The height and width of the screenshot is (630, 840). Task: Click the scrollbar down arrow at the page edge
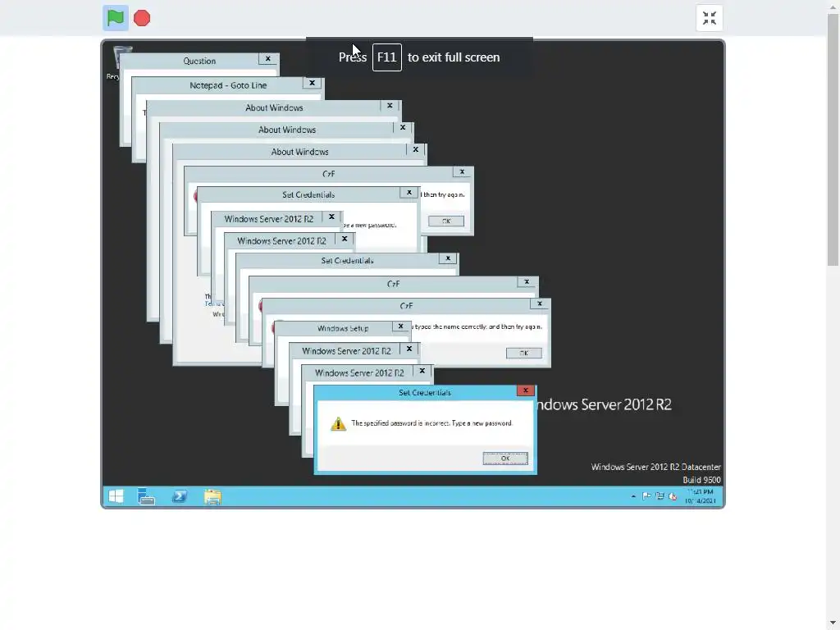(833, 624)
